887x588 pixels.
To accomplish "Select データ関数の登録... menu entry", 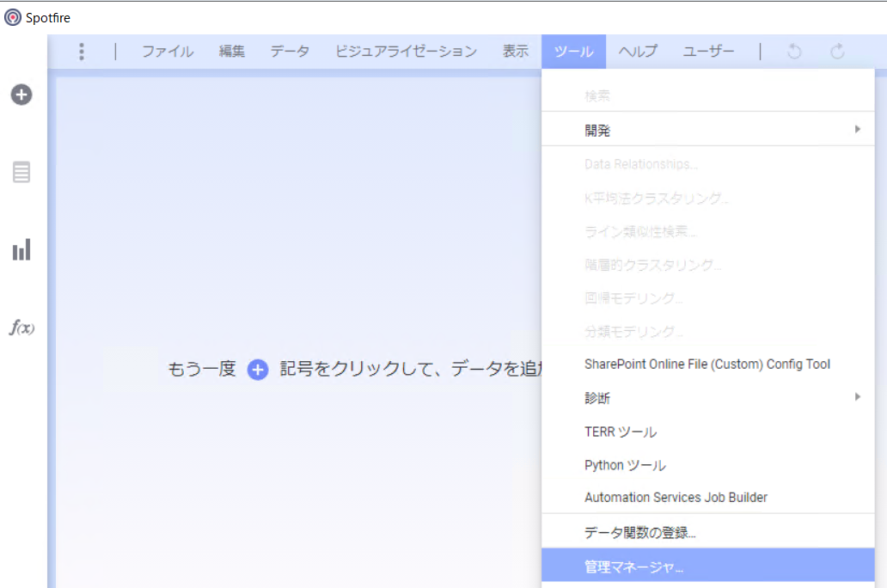I will click(x=707, y=532).
